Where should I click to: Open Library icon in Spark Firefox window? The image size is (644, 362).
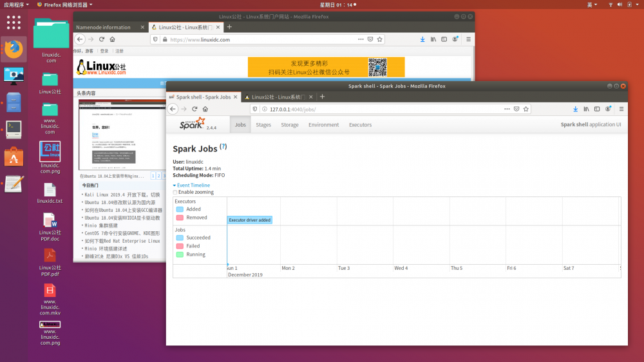coord(586,110)
